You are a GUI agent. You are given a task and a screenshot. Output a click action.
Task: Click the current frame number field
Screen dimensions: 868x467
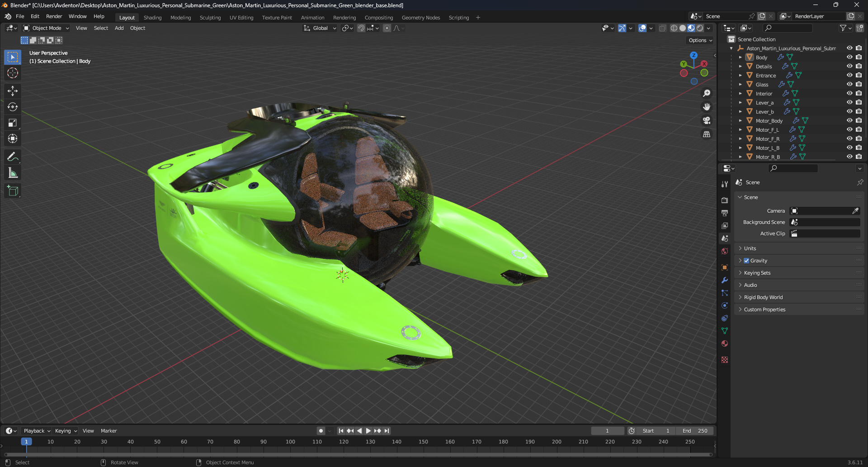point(607,431)
